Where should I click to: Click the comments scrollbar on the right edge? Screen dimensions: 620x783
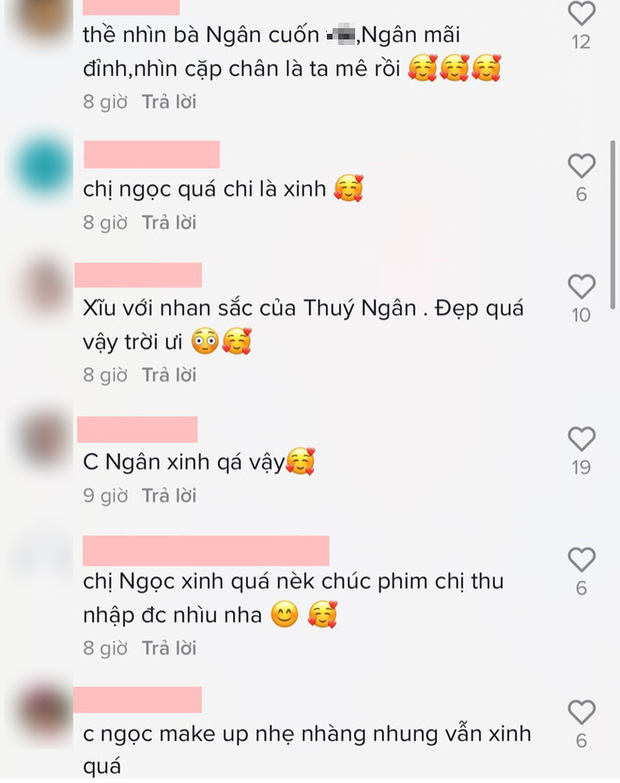tap(613, 225)
